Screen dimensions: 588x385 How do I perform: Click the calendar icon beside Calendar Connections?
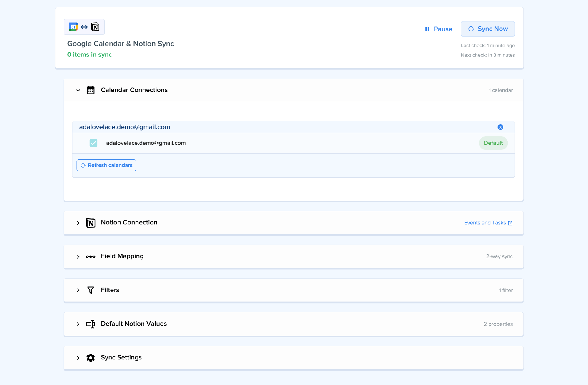click(x=91, y=90)
